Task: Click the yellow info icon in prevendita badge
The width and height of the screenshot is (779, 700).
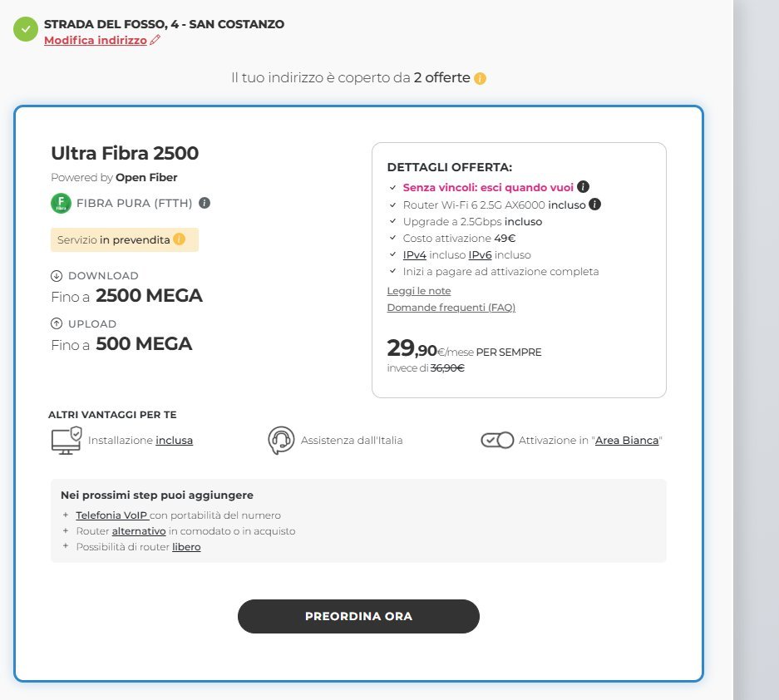Action: [x=179, y=240]
